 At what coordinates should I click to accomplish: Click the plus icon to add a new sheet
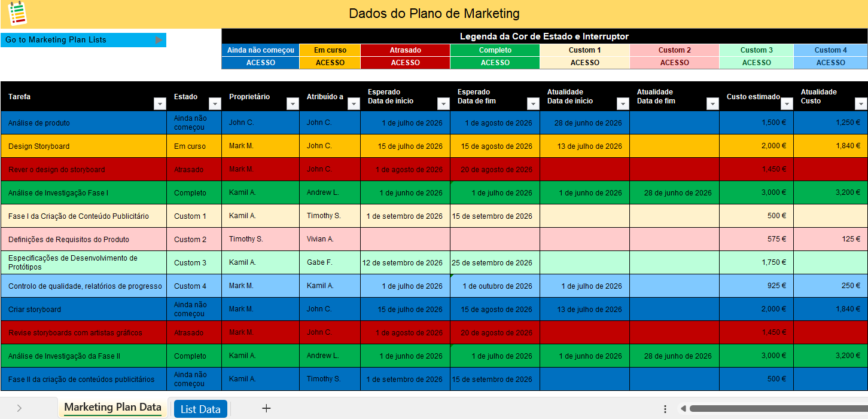click(x=266, y=409)
